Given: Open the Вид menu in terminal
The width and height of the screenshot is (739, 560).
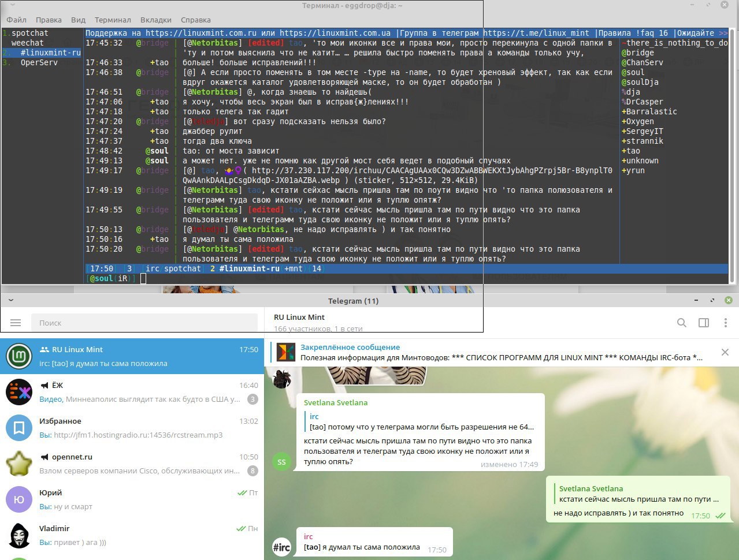Looking at the screenshot, I should coord(78,20).
